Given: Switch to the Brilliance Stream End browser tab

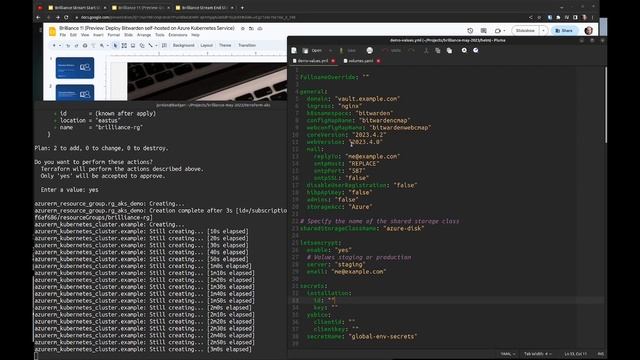Looking at the screenshot, I should coord(204,7).
